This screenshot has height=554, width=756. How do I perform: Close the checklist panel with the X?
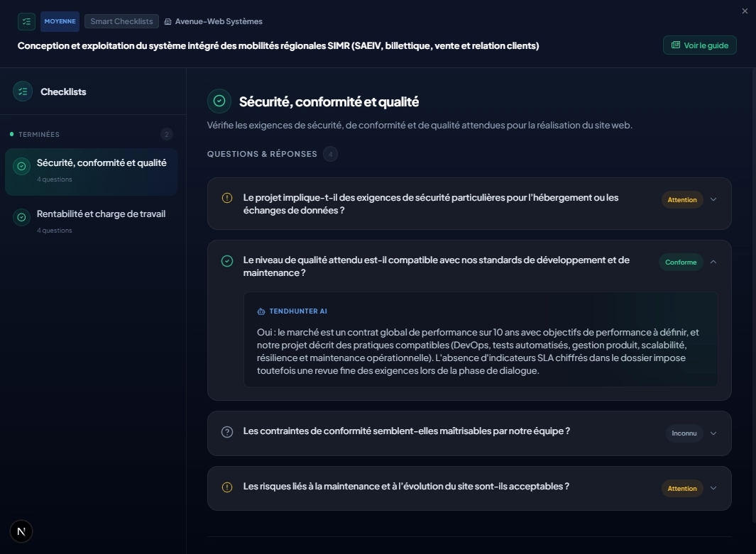[745, 11]
